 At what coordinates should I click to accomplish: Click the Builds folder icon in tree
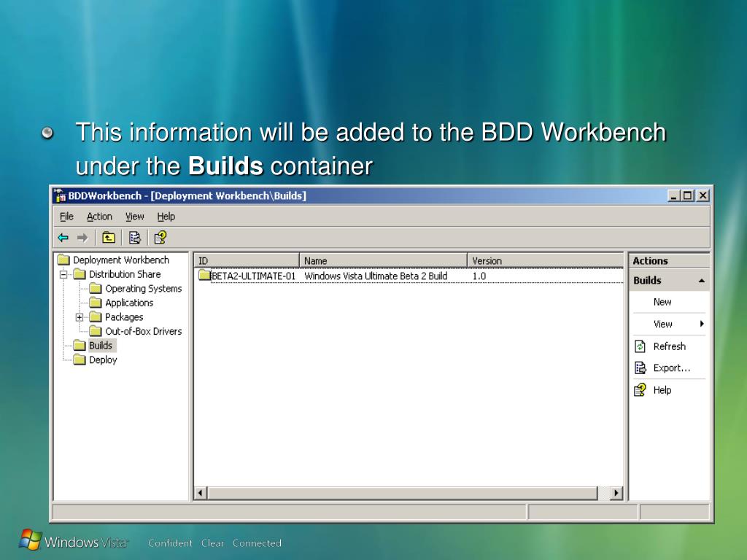point(80,346)
